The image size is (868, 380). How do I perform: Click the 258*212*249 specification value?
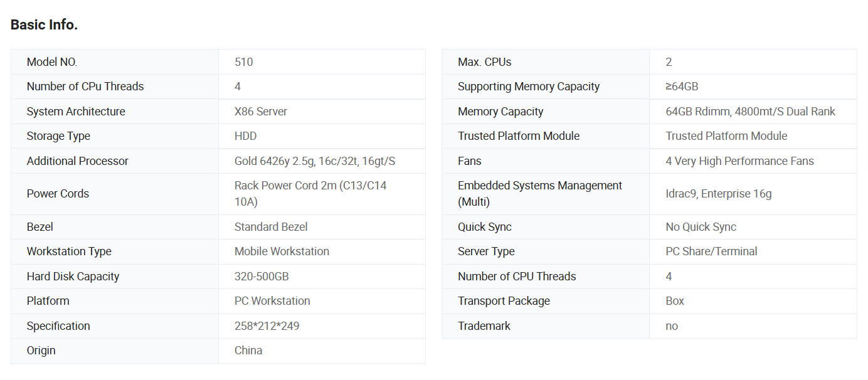(267, 326)
